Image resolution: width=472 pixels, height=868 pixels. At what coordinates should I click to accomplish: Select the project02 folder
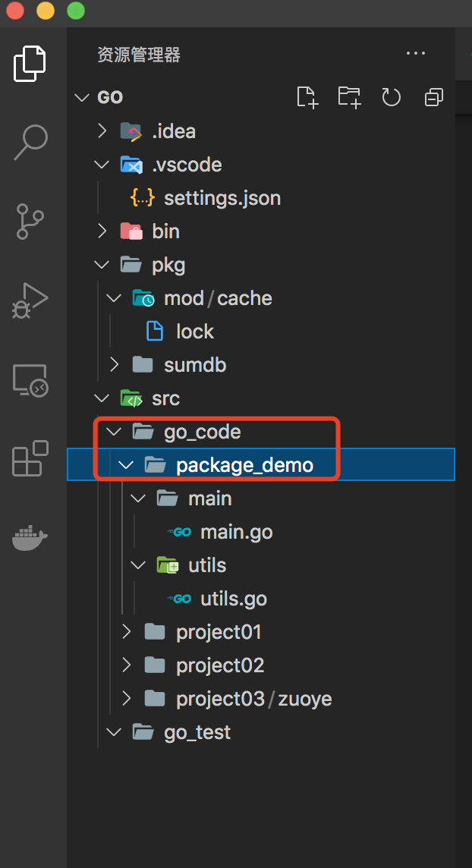[220, 665]
